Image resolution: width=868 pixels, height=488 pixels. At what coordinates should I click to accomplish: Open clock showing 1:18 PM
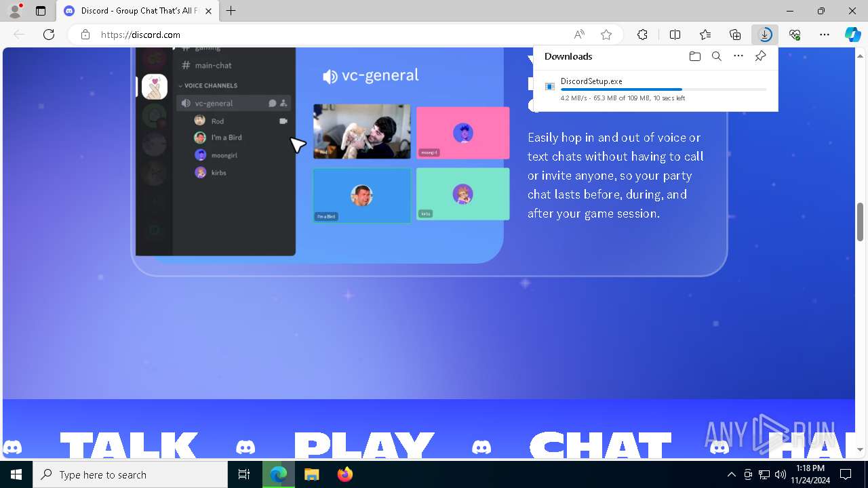point(810,474)
